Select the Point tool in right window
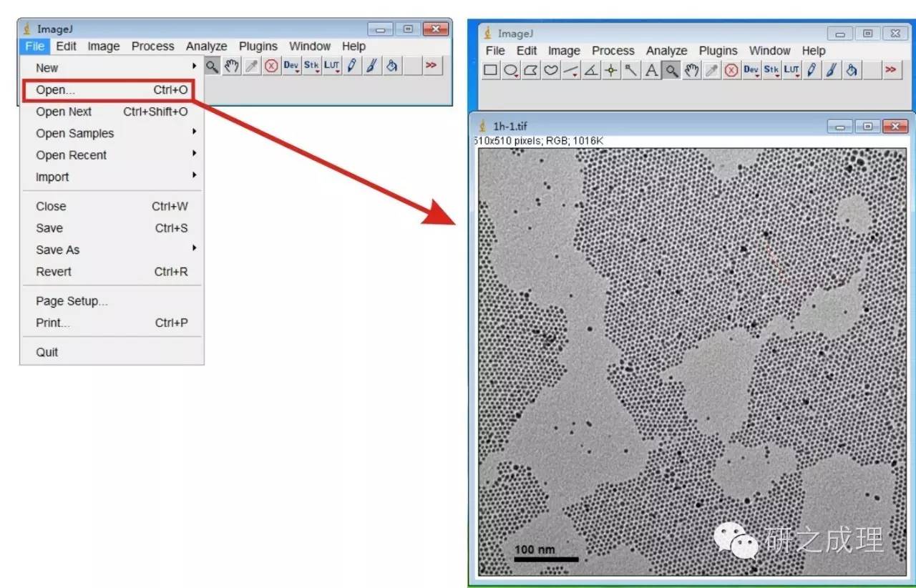Viewport: 916px width, 588px height. [x=611, y=69]
